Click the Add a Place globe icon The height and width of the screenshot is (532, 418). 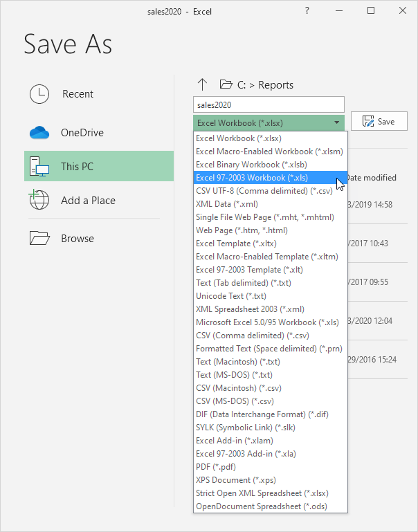39,201
